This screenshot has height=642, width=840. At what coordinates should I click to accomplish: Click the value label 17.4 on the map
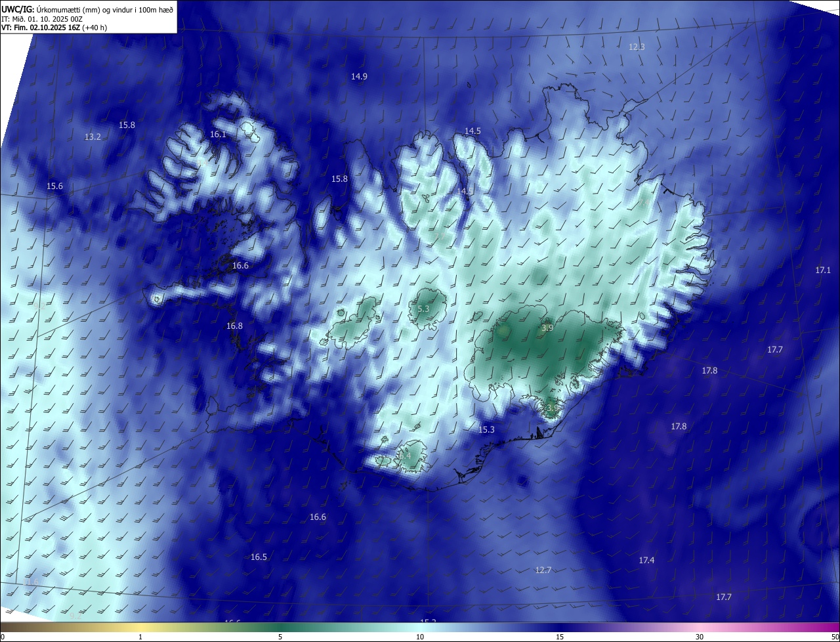click(646, 560)
